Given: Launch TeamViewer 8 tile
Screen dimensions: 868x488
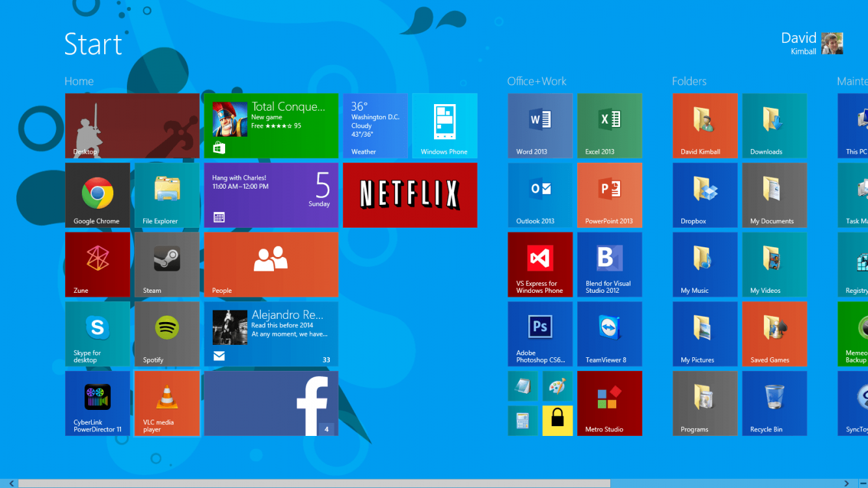Looking at the screenshot, I should [x=610, y=334].
